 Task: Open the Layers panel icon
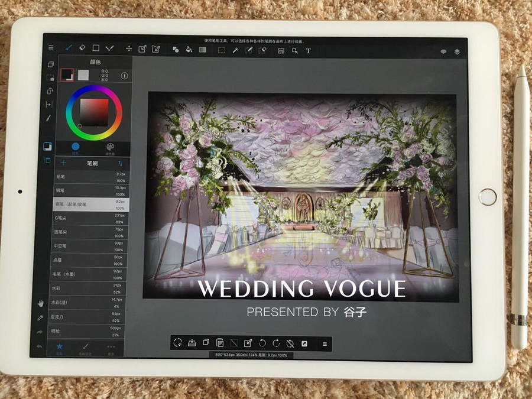pyautogui.click(x=457, y=52)
